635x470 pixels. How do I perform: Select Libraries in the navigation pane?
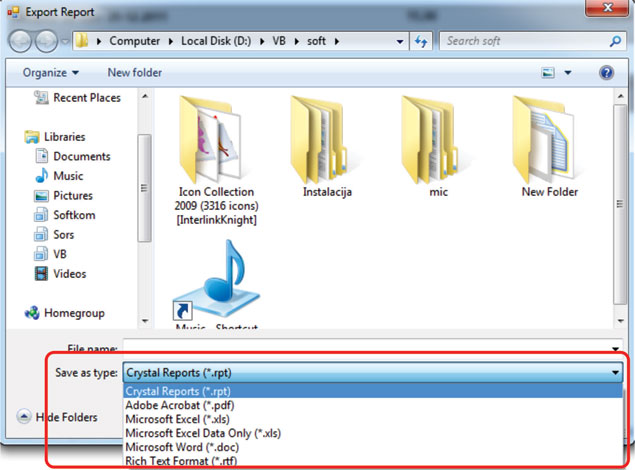click(x=64, y=137)
